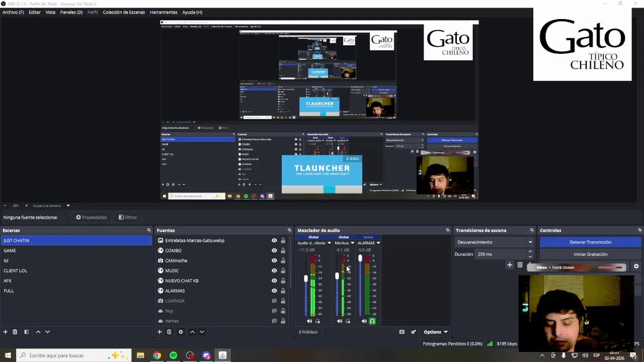Open the Editar menu
644x362 pixels.
tap(35, 12)
